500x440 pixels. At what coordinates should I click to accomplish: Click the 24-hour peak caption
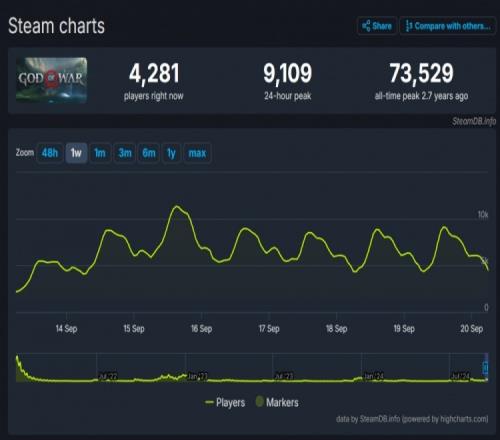point(288,96)
